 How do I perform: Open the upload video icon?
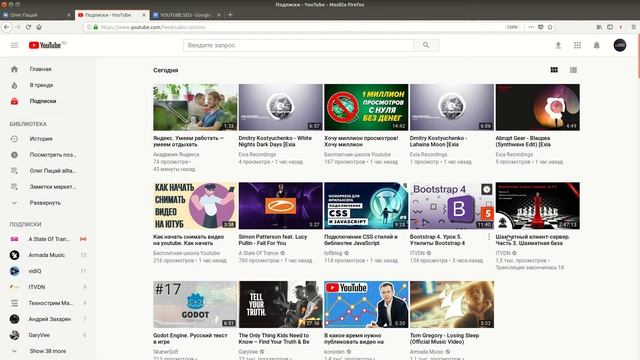click(x=558, y=45)
